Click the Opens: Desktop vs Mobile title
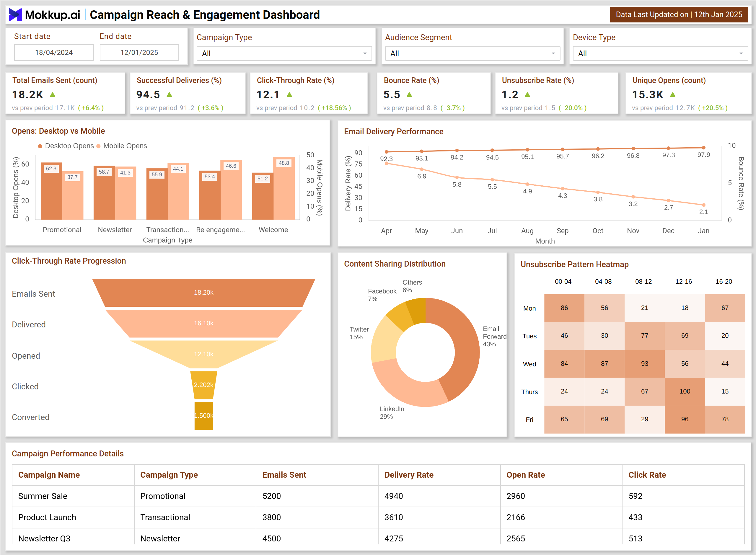The image size is (756, 555). coord(58,131)
